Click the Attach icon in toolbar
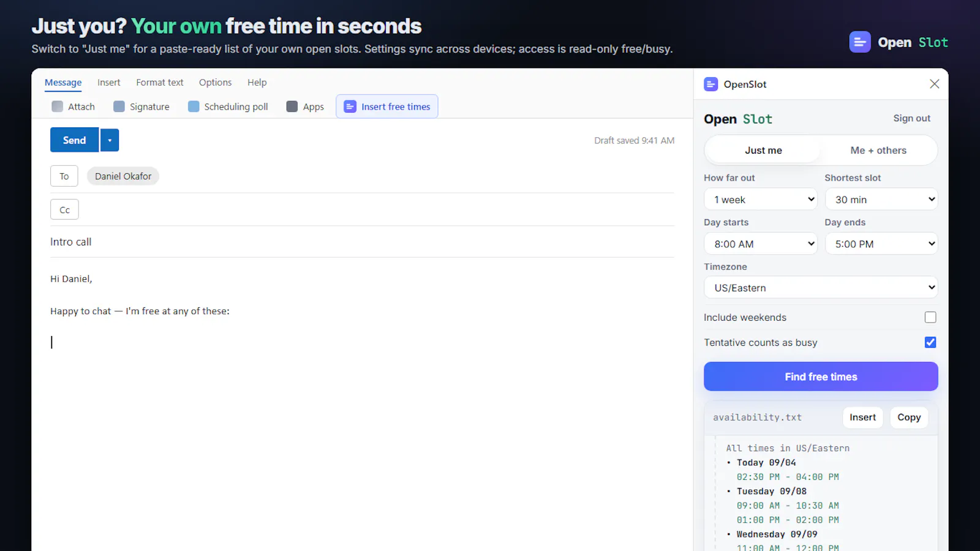Screen dimensions: 980x551 pyautogui.click(x=57, y=107)
